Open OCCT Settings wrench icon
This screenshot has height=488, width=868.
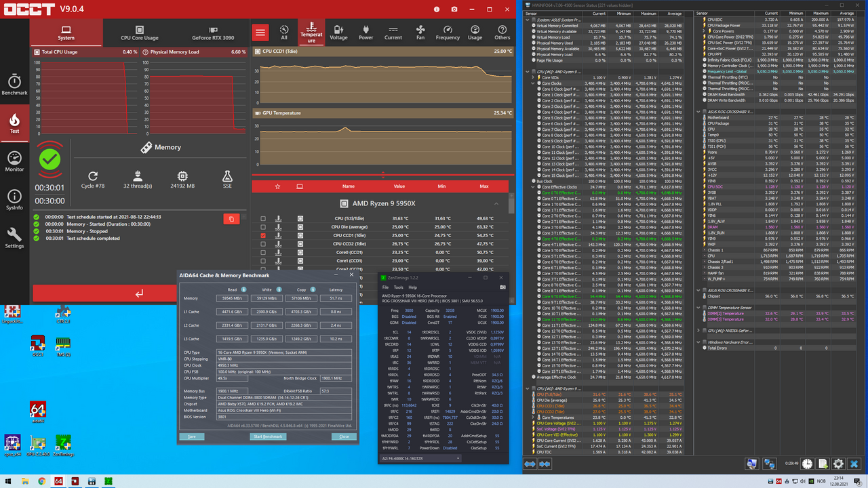point(14,237)
